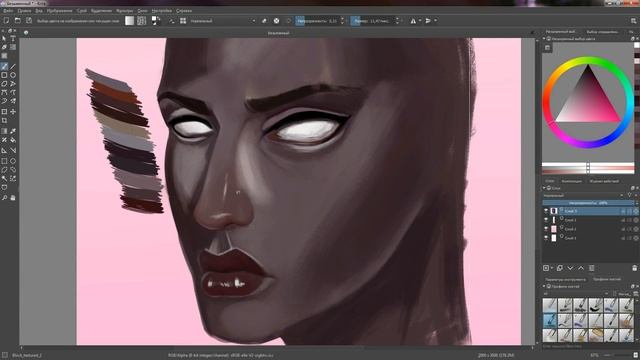Move layer up with the up arrow
The width and height of the screenshot is (640, 360).
pos(581,268)
